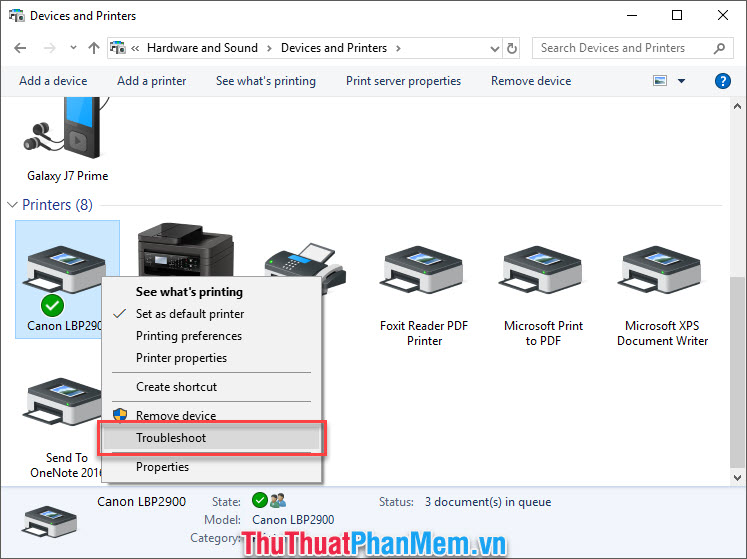Open recent locations dropdown arrow
Viewport: 747px width, 559px height.
tap(73, 47)
